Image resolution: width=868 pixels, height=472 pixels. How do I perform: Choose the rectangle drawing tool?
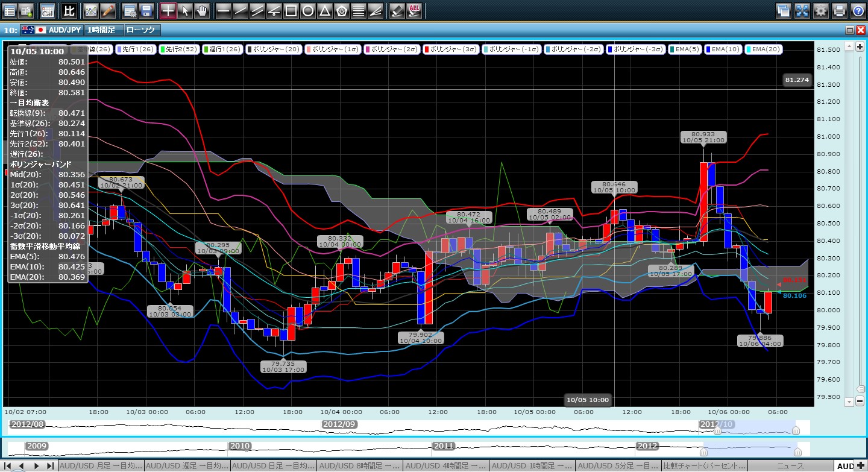[291, 10]
